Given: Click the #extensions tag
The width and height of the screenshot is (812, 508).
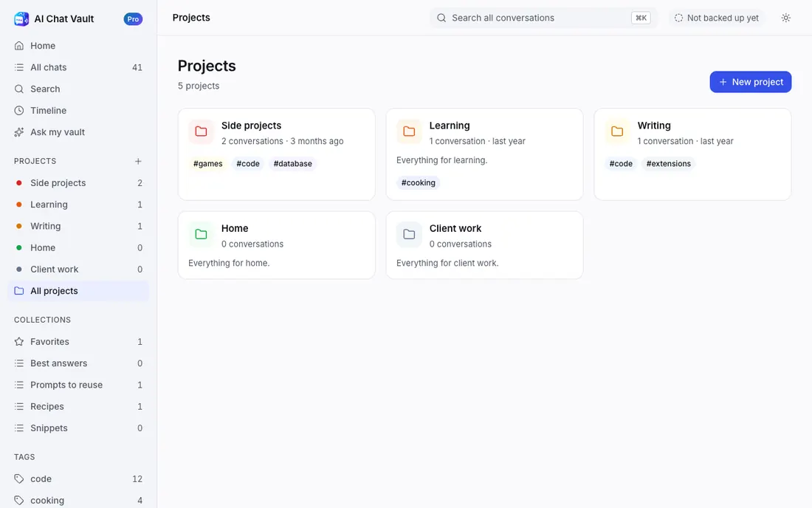Looking at the screenshot, I should pyautogui.click(x=669, y=164).
